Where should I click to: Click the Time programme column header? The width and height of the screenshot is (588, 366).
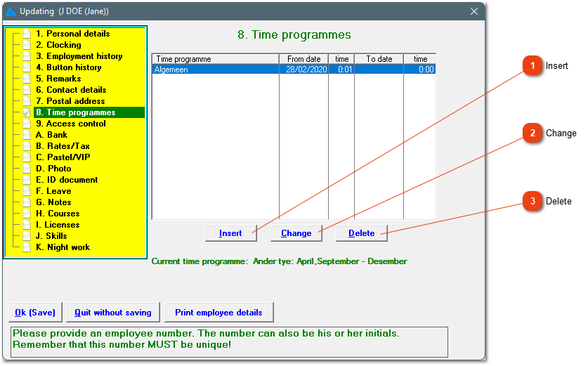[x=216, y=59]
